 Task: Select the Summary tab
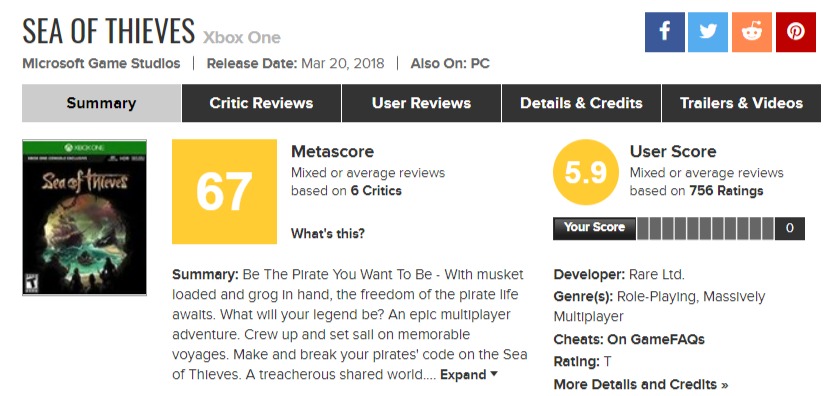pyautogui.click(x=101, y=103)
